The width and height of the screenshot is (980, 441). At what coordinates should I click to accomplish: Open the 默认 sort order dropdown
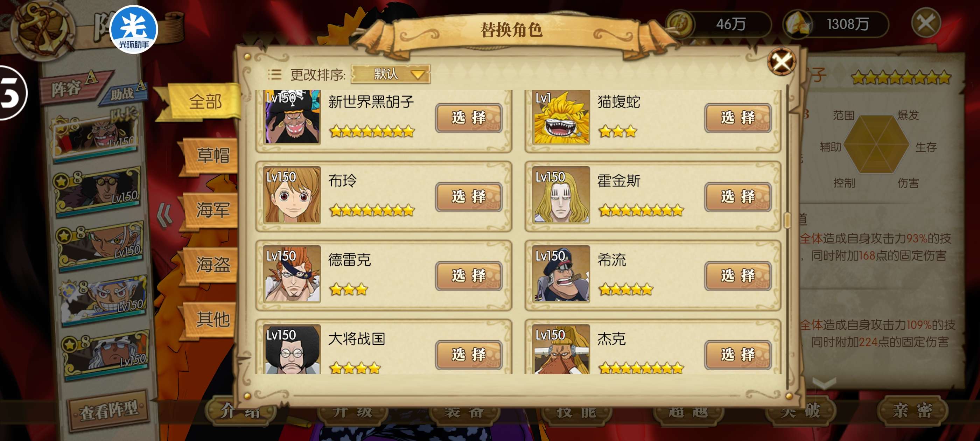(390, 74)
